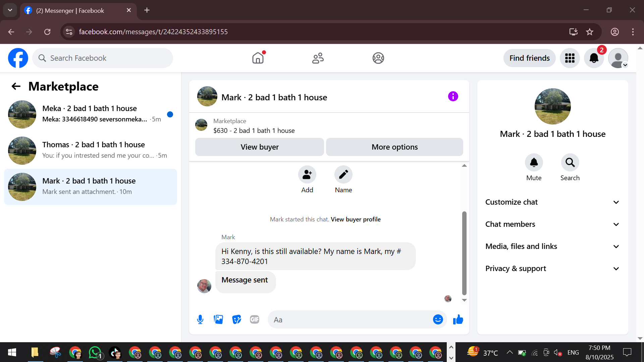Open the notifications bell
The width and height of the screenshot is (644, 362).
pyautogui.click(x=594, y=58)
